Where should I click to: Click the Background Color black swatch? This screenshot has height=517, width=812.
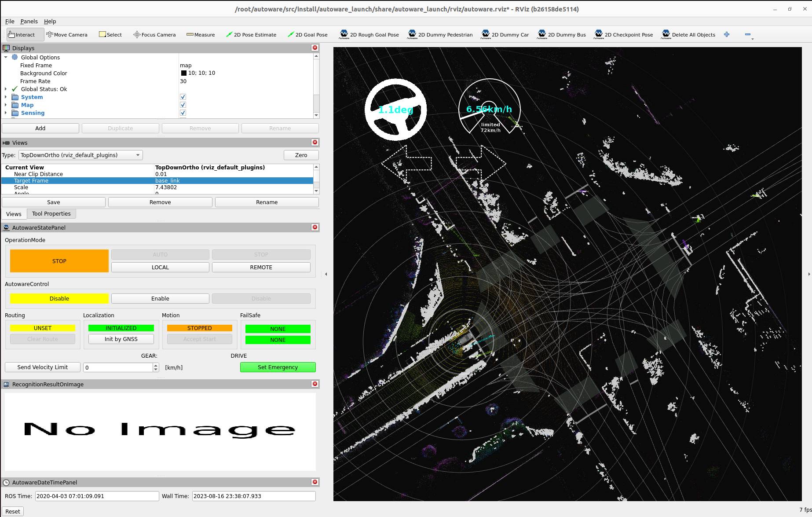(x=184, y=73)
